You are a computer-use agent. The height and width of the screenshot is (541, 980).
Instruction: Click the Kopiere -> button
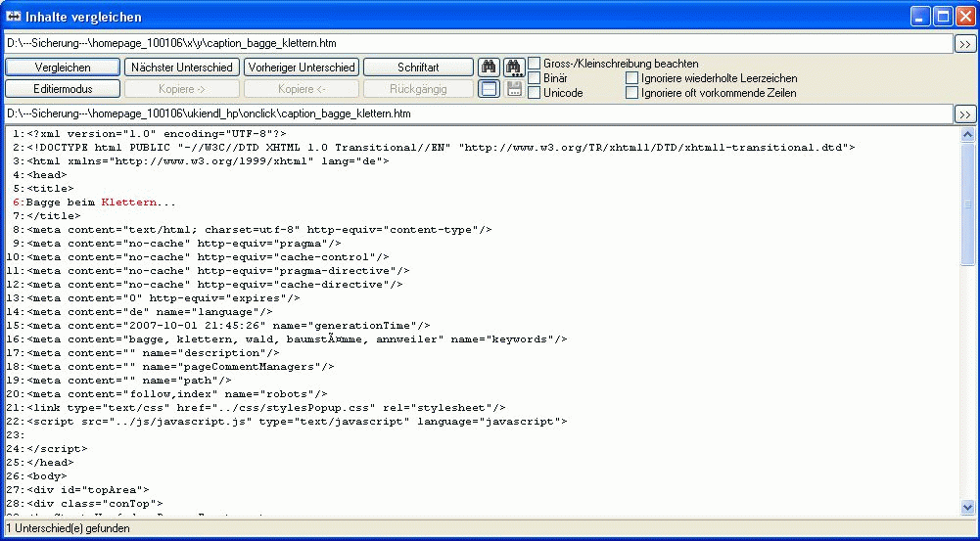point(182,89)
